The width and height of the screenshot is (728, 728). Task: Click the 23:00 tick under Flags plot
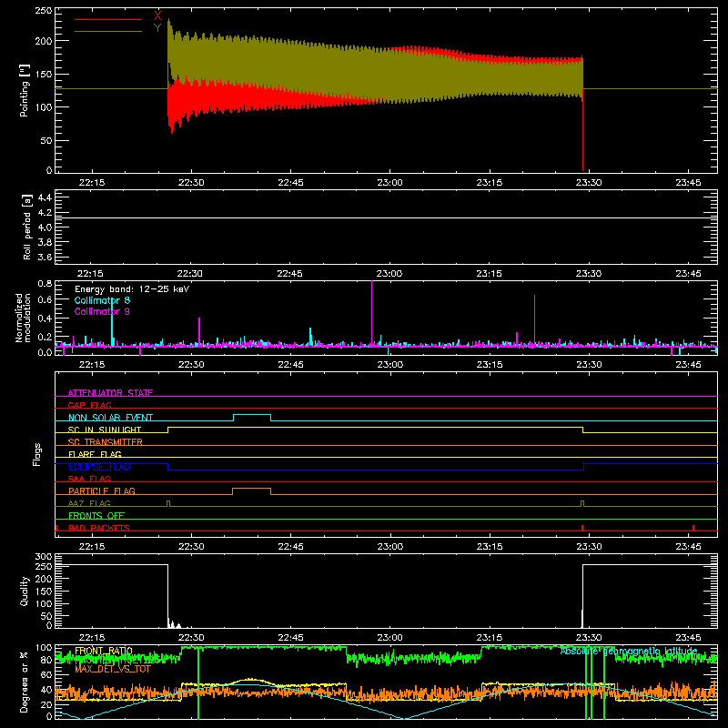tap(389, 547)
